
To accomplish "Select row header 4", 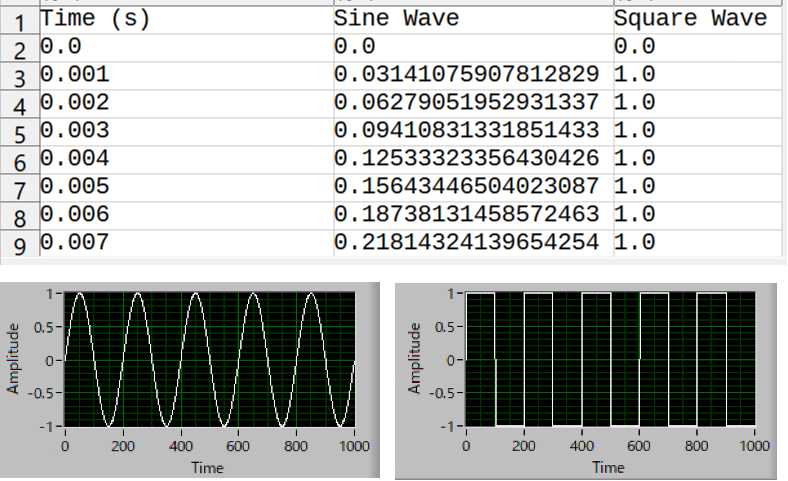I will (x=20, y=105).
